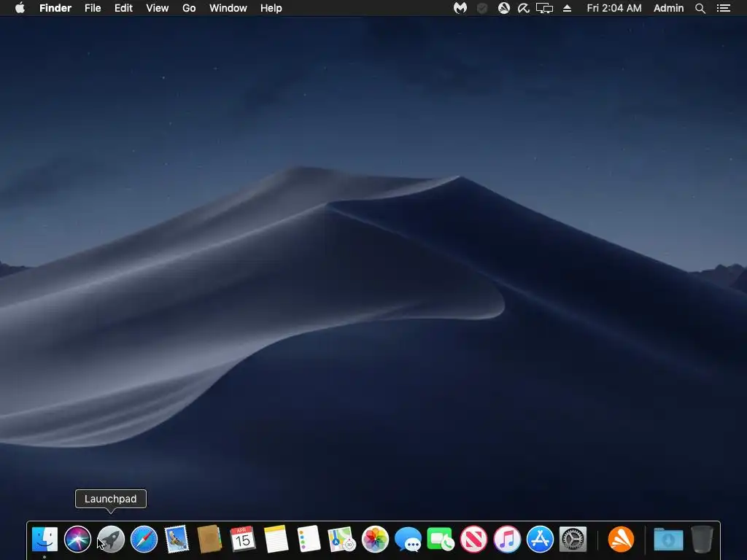Open Mail stamp icon in Dock

point(177,540)
